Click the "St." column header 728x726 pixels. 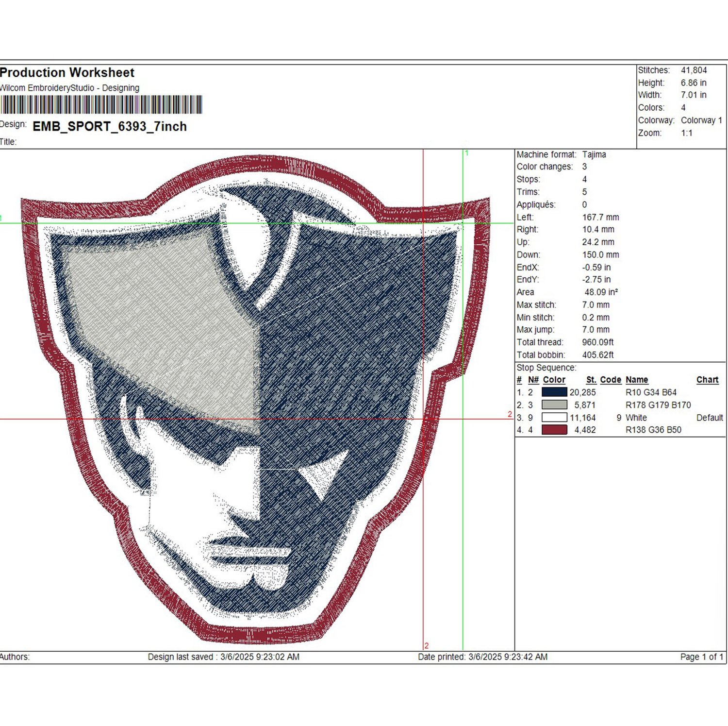pyautogui.click(x=591, y=380)
